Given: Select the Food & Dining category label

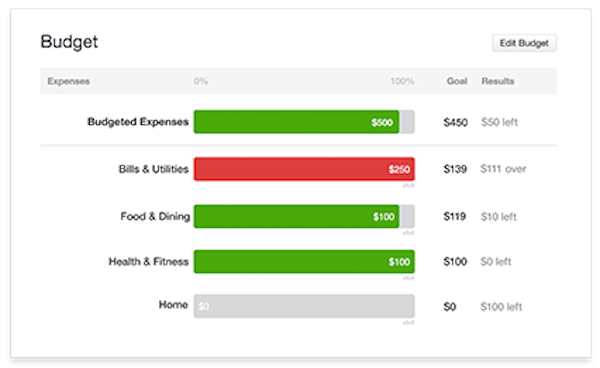Looking at the screenshot, I should click(155, 217).
